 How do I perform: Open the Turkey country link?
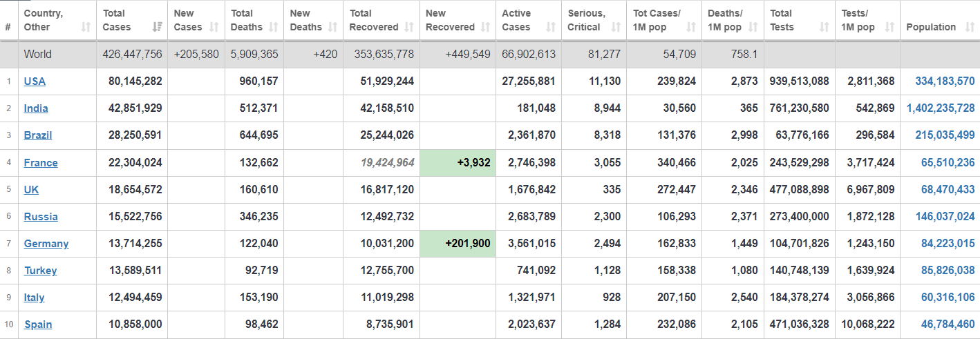(x=40, y=271)
